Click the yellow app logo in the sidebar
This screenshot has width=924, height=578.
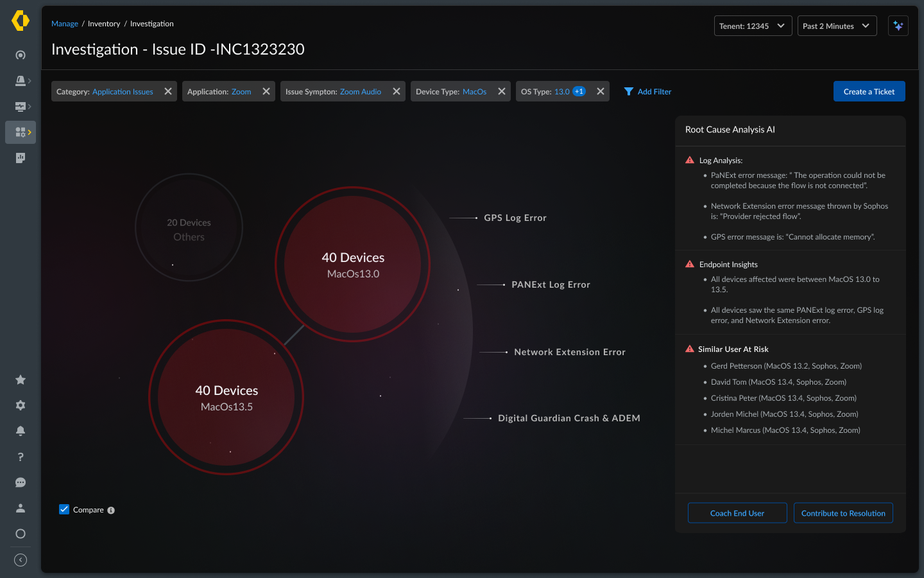21,21
